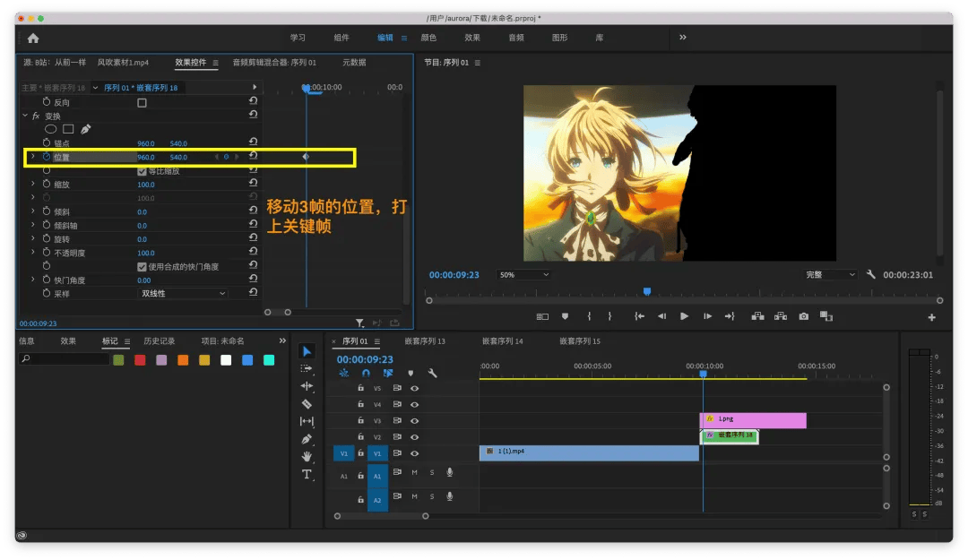Reset the 位置 parameter
Viewport: 968px width, 560px height.
pyautogui.click(x=253, y=156)
